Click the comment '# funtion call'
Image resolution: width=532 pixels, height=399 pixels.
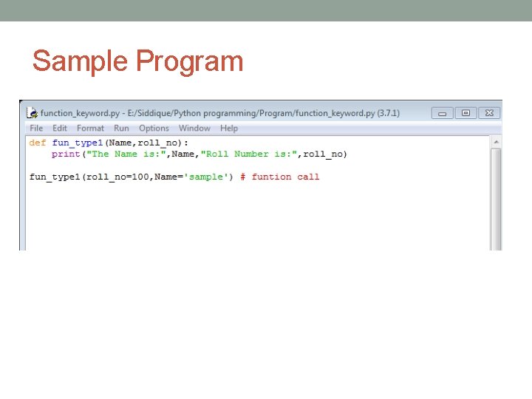point(279,177)
